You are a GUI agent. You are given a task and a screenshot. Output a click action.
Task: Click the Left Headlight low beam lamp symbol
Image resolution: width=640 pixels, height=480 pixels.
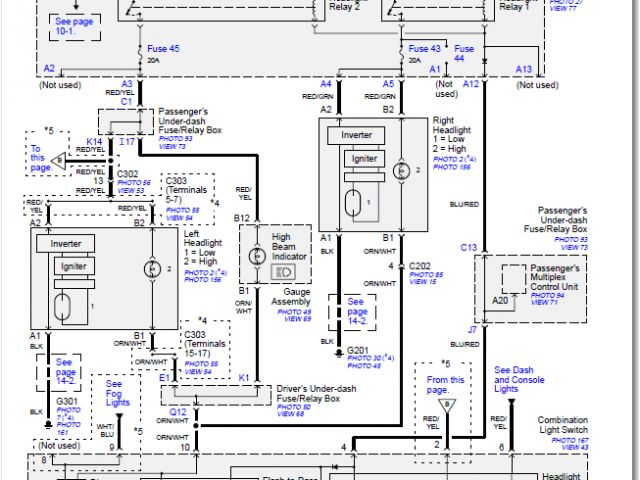(64, 304)
